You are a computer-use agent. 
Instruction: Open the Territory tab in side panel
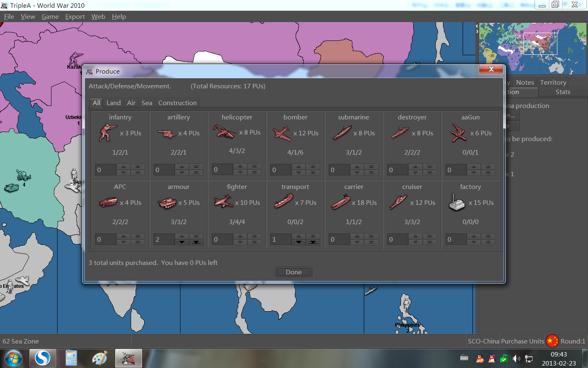point(553,82)
